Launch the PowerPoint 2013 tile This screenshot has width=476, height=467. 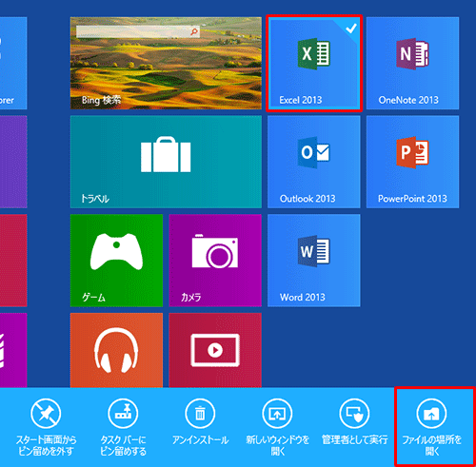(412, 162)
